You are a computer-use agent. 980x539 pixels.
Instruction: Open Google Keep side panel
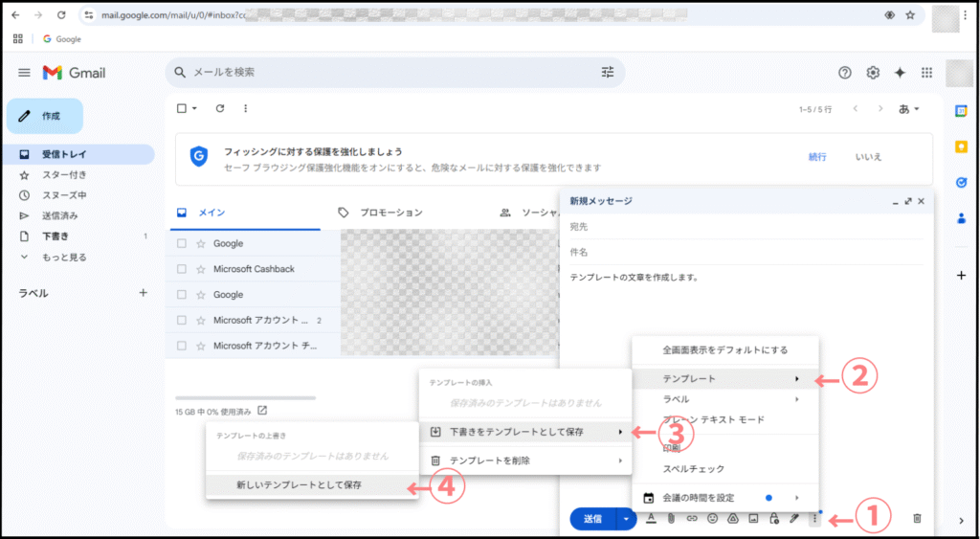tap(961, 146)
